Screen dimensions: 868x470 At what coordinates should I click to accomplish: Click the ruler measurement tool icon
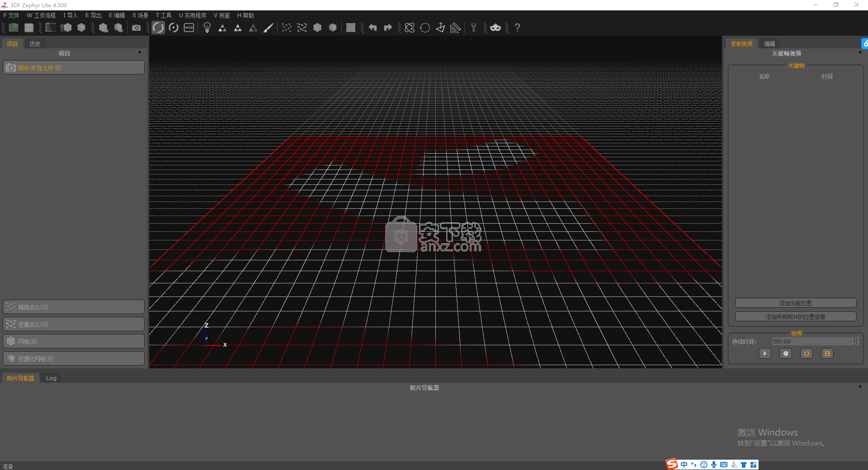point(456,28)
